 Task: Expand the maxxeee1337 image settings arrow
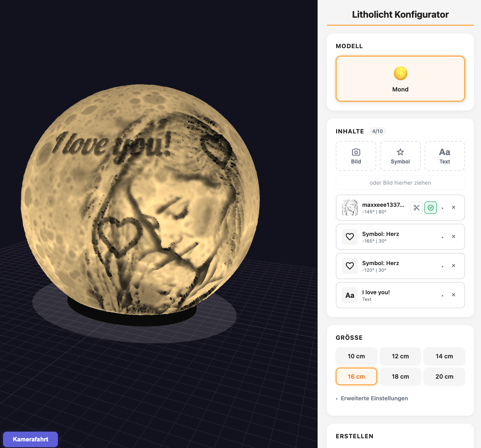click(442, 208)
